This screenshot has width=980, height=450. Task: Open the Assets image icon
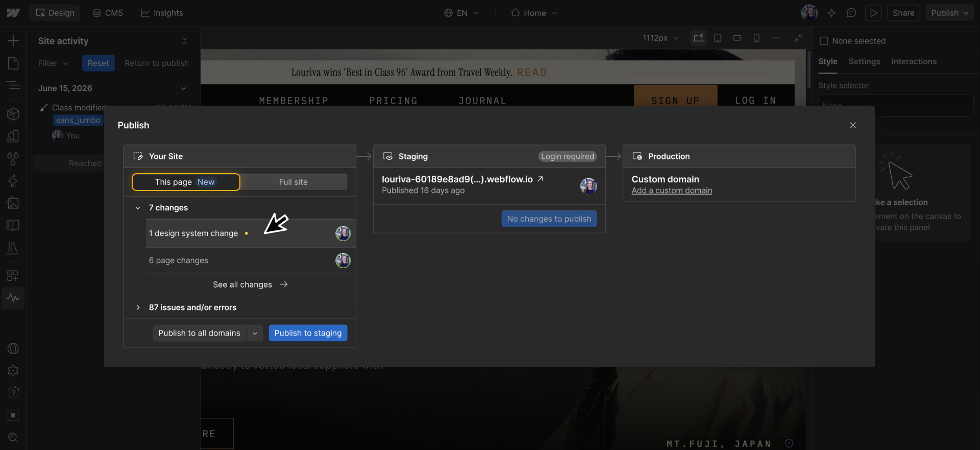pos(13,203)
